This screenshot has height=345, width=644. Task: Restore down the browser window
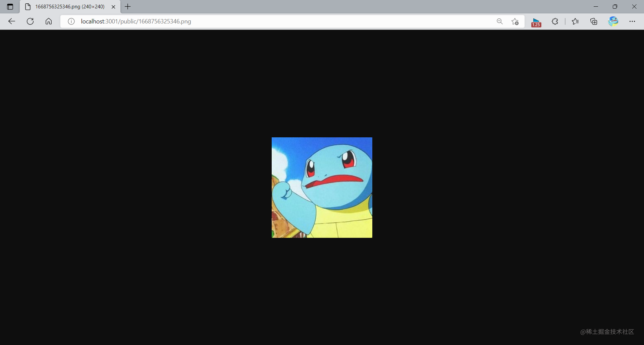(615, 6)
